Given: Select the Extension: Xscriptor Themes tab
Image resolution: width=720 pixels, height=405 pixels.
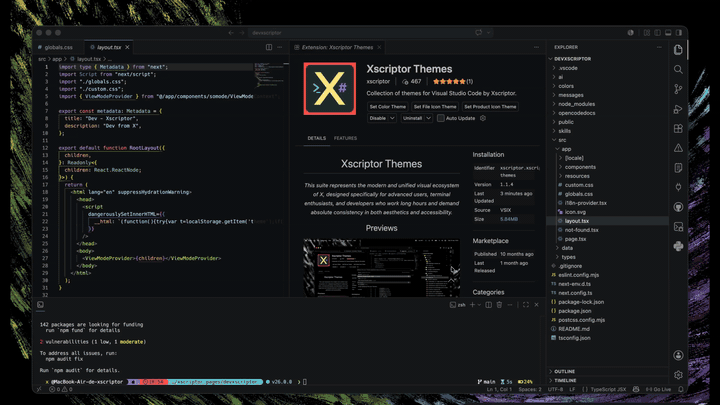Looking at the screenshot, I should point(338,47).
